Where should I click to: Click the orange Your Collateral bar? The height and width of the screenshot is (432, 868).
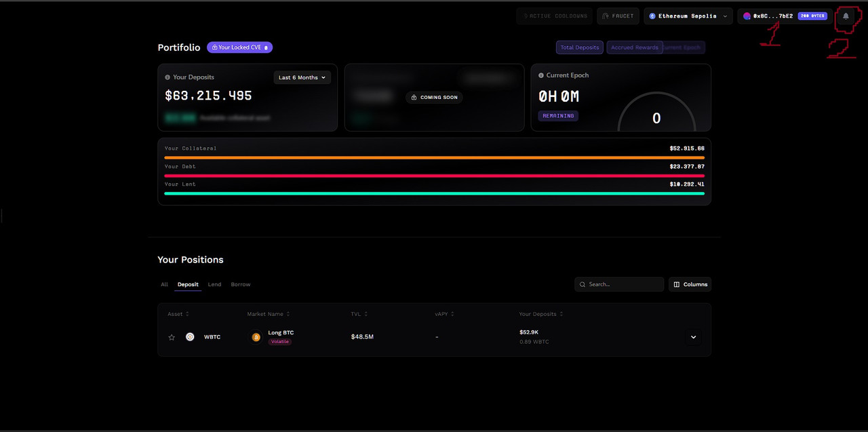tap(434, 157)
